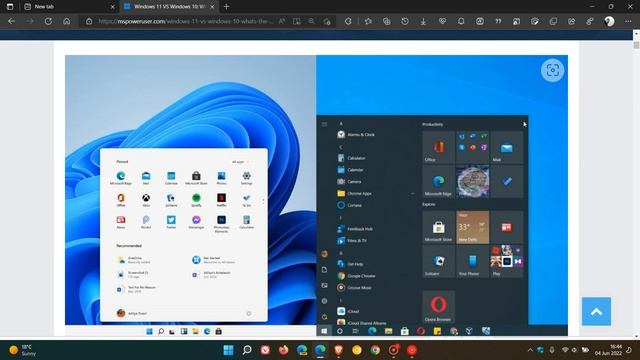The height and width of the screenshot is (360, 640).
Task: View site information lock icon
Action: (x=89, y=21)
